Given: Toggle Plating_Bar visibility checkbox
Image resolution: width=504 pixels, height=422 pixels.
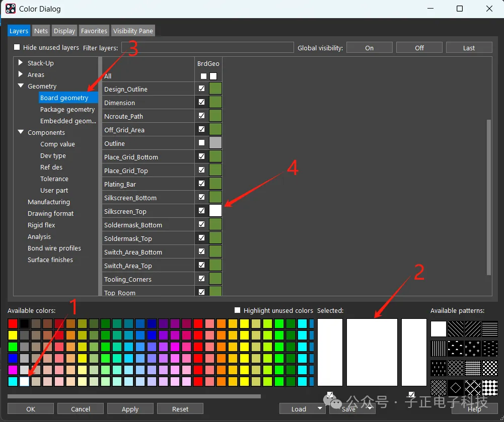Looking at the screenshot, I should tap(201, 184).
